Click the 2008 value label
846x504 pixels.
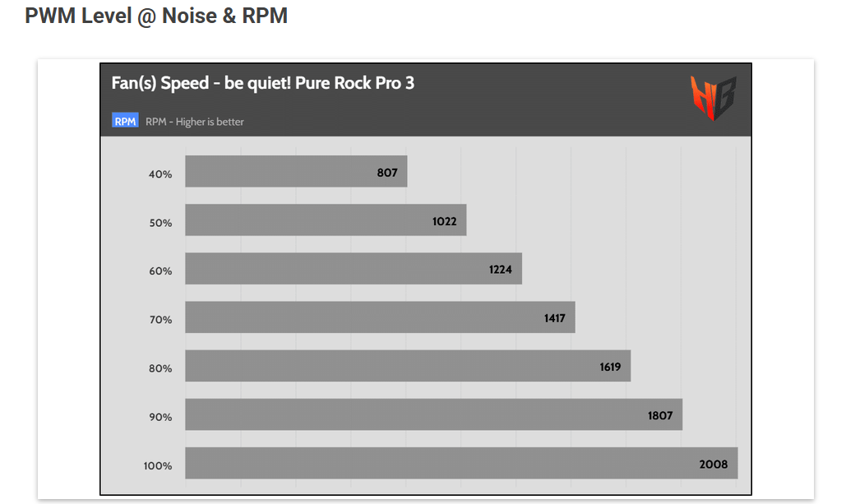714,464
